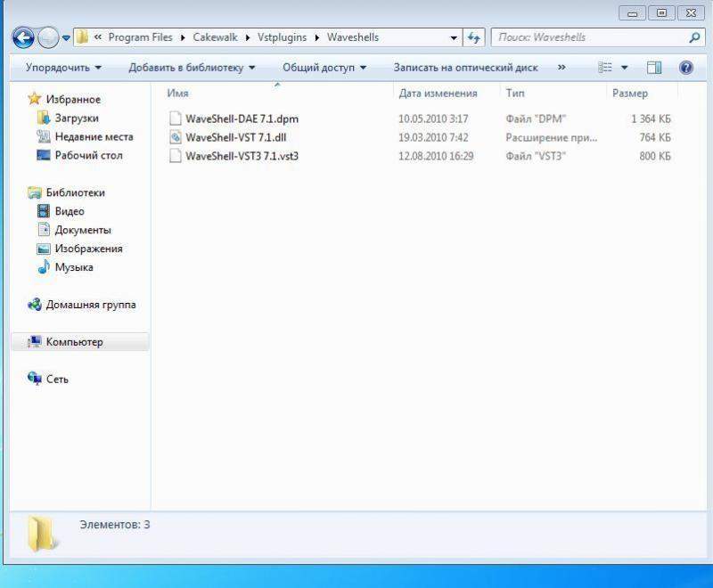Click the Program Files breadcrumb
Screen dimensions: 713x588
pyautogui.click(x=140, y=37)
